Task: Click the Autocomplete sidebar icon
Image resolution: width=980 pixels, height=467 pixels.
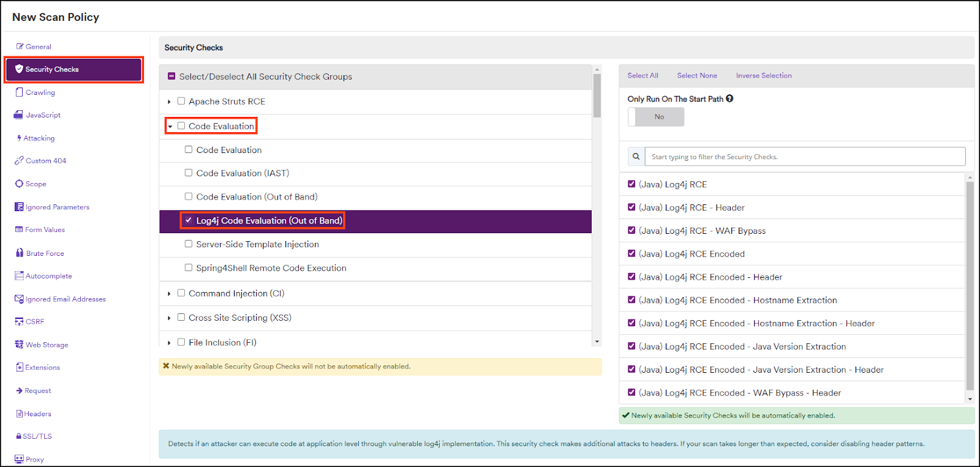Action: 19,276
